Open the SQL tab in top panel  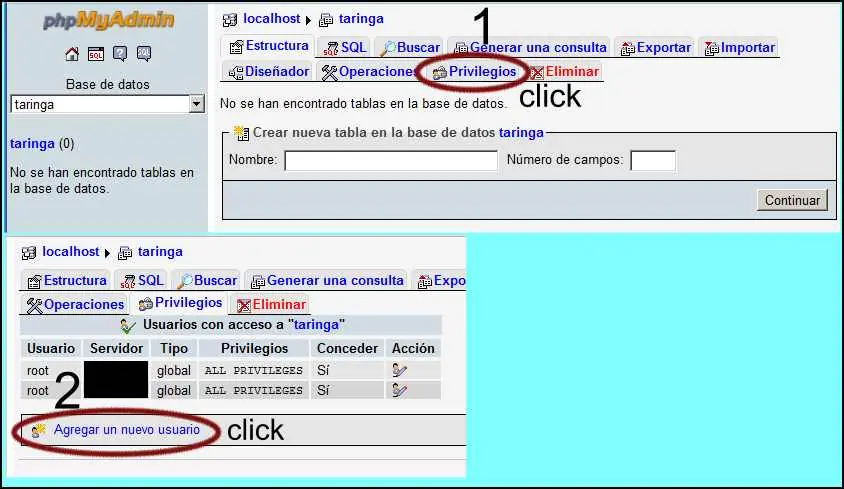point(344,47)
